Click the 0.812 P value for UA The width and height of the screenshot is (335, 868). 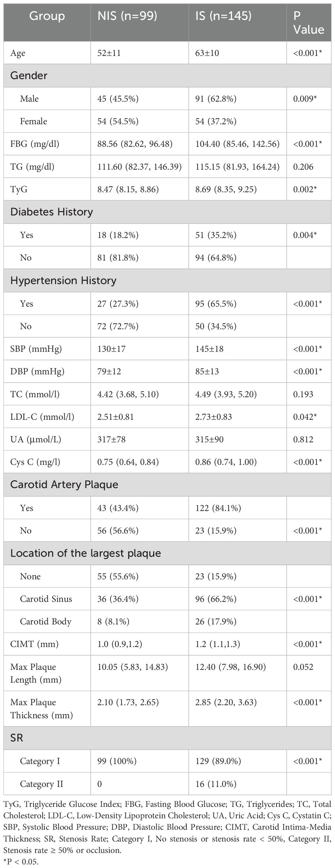(303, 439)
